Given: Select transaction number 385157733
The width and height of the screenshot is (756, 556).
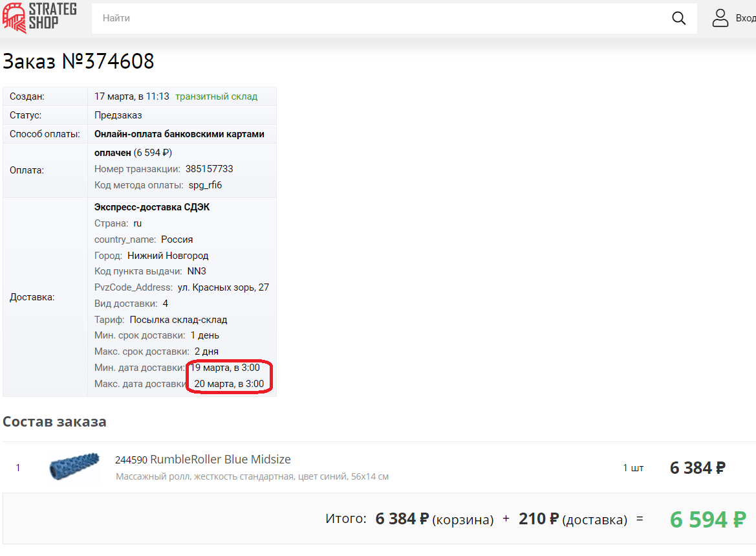Looking at the screenshot, I should 210,169.
